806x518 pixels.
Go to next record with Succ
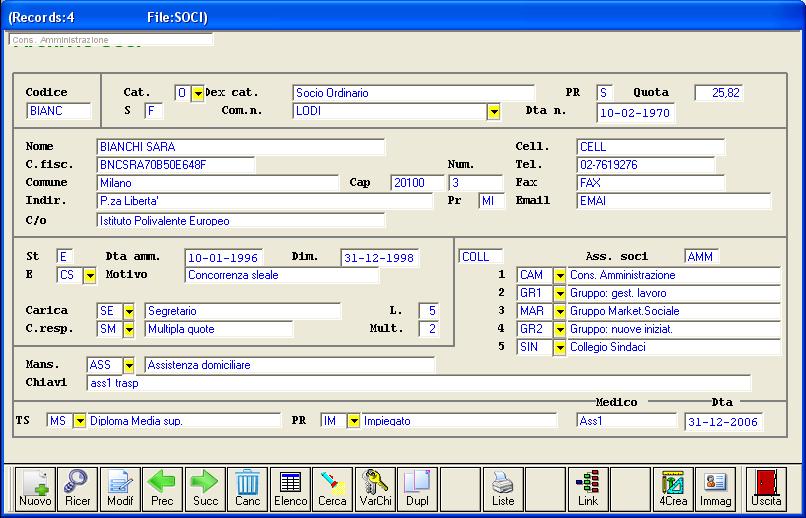[205, 489]
